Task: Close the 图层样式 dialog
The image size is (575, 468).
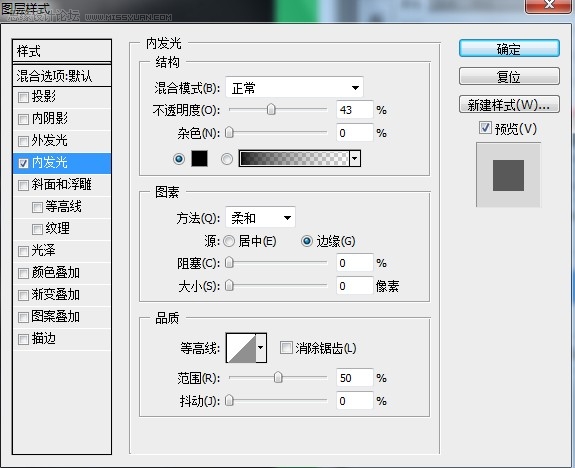Action: pos(549,5)
